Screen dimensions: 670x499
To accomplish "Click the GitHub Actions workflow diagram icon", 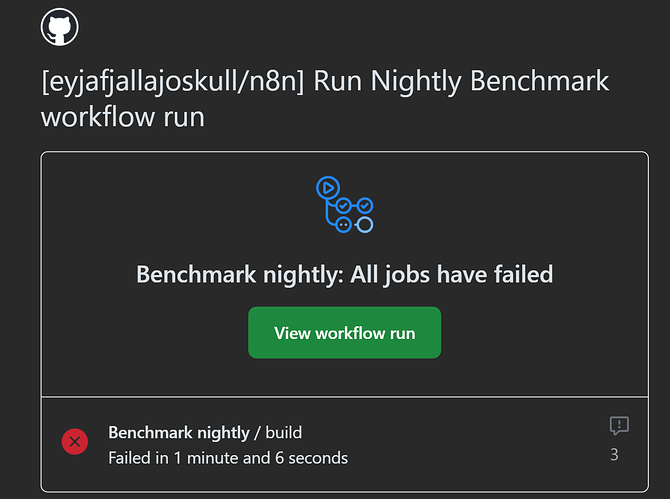I will click(344, 205).
